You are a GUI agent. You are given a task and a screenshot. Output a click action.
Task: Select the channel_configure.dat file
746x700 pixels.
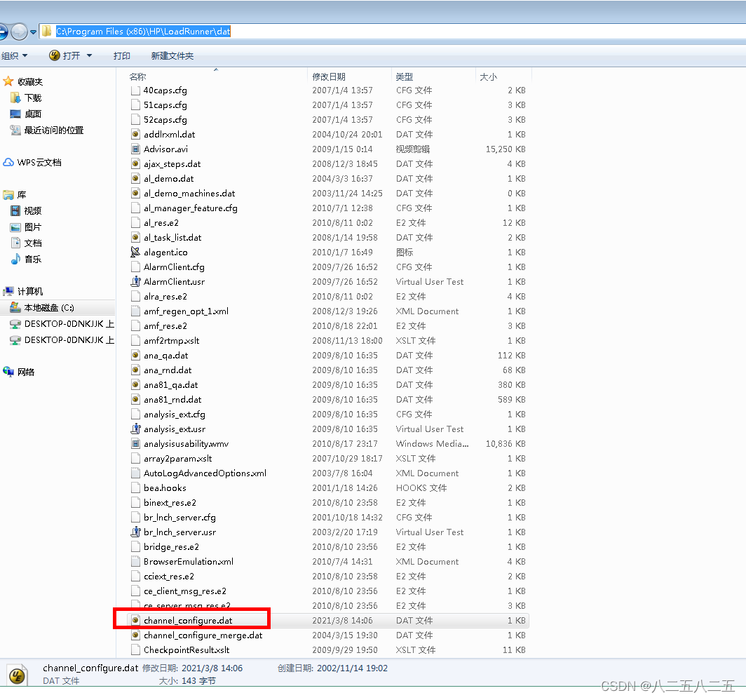(187, 621)
